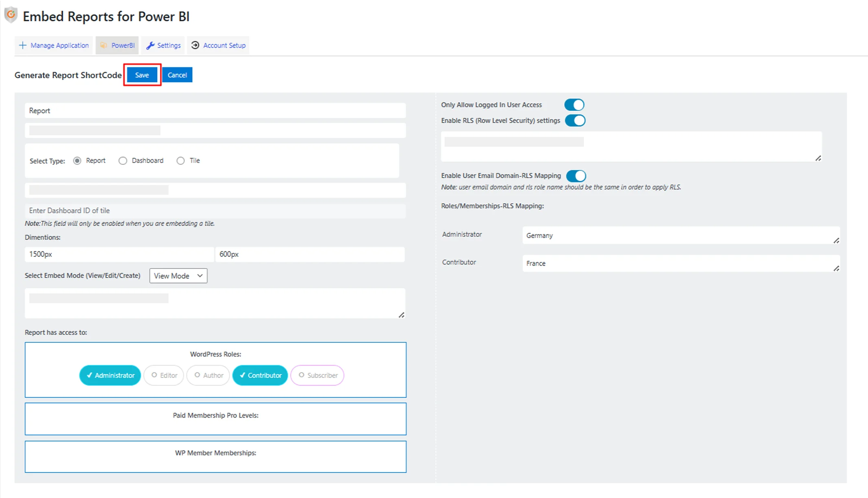Select the Report type radio button
868x498 pixels.
[x=77, y=161]
